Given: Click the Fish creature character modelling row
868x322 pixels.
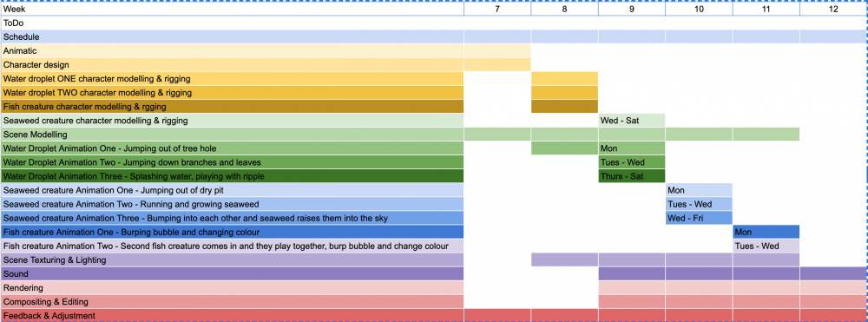Looking at the screenshot, I should coord(232,106).
